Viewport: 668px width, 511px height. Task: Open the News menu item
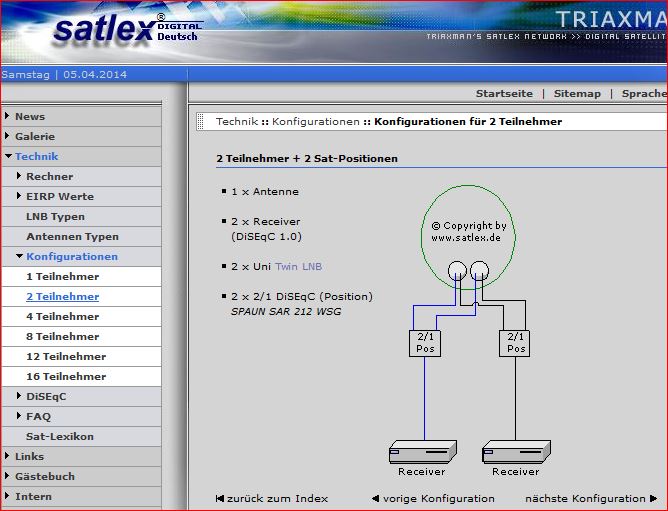(x=30, y=116)
